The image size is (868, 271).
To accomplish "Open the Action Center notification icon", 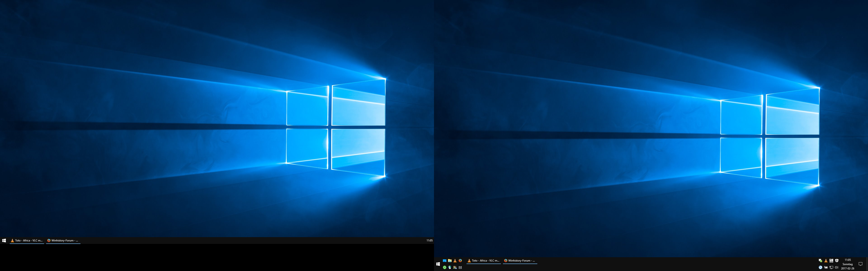I will tap(860, 264).
